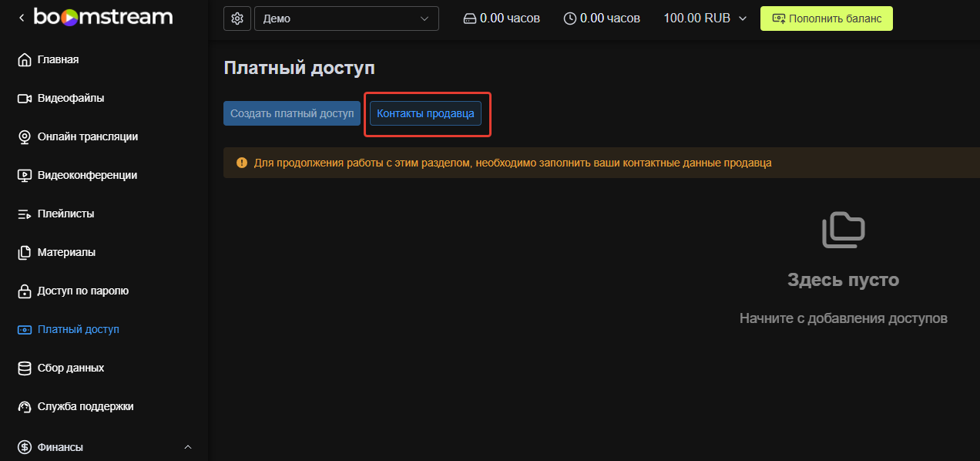Click Создать платный доступ button
The image size is (980, 461).
tap(292, 113)
